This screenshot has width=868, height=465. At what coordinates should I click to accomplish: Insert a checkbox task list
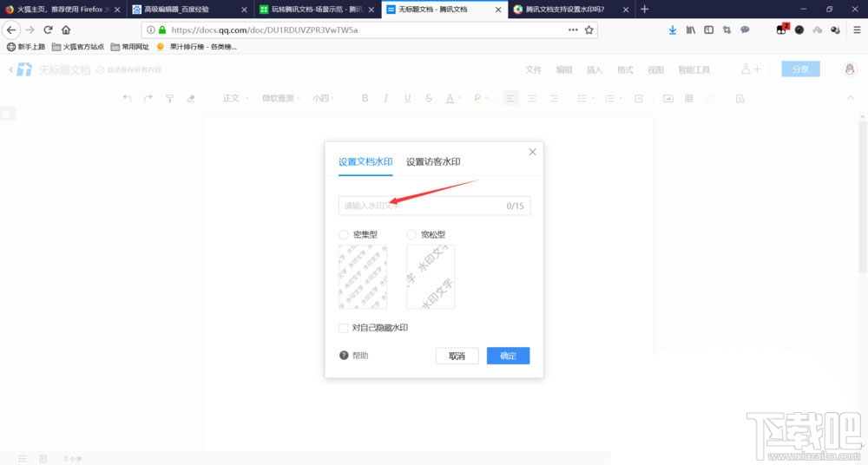pyautogui.click(x=638, y=99)
